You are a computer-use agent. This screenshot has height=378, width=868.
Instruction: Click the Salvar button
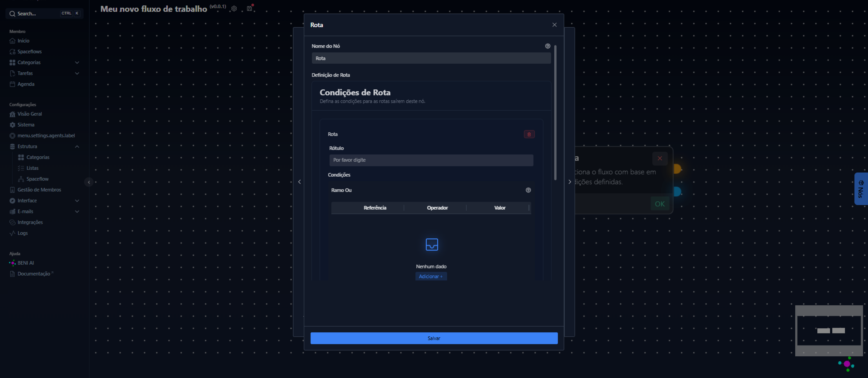[x=434, y=338]
